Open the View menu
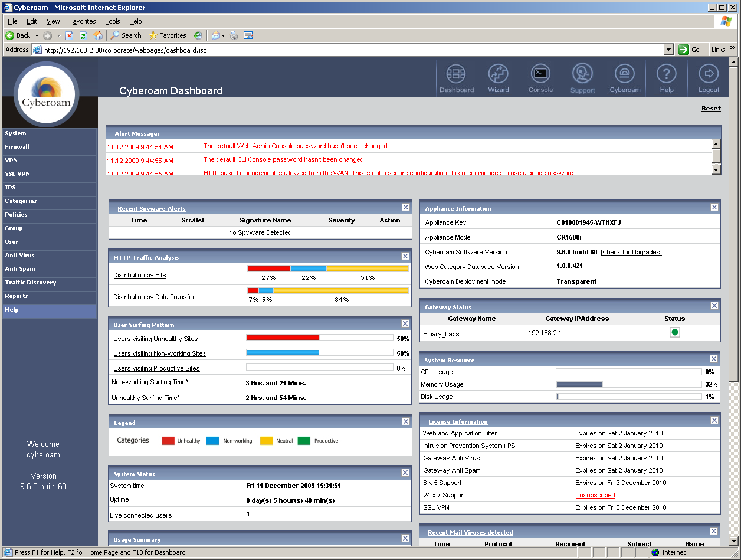The image size is (741, 560). point(53,21)
